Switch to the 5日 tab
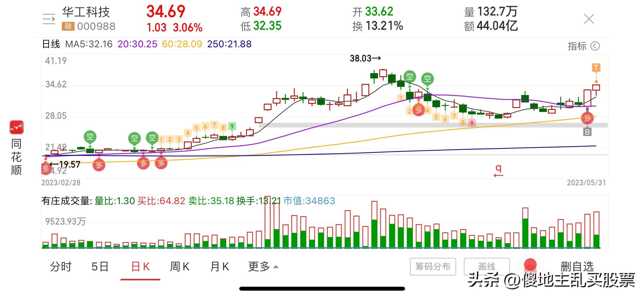This screenshot has width=644, height=297. click(x=100, y=267)
